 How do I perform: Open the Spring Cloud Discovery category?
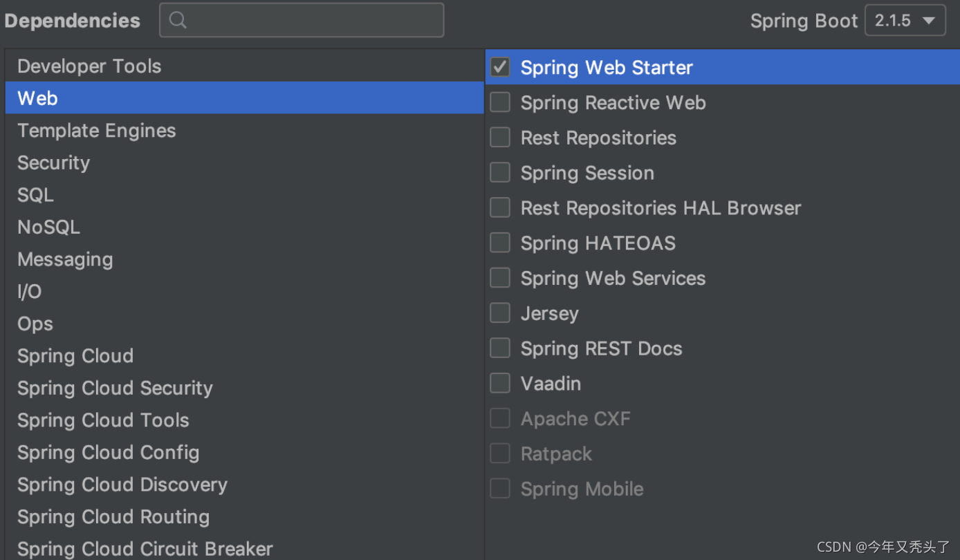(122, 484)
